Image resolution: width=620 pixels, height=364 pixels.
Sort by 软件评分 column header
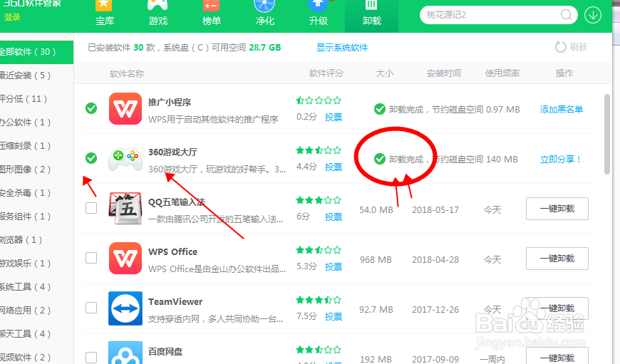click(326, 73)
